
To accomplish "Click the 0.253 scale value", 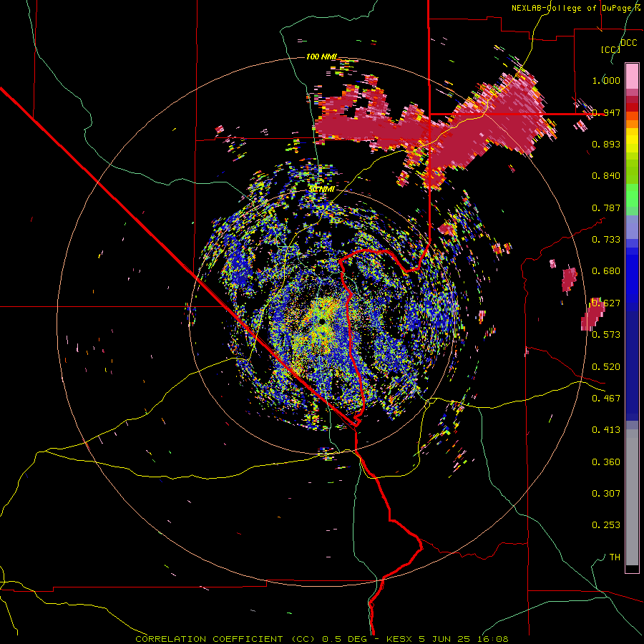I will [x=606, y=525].
